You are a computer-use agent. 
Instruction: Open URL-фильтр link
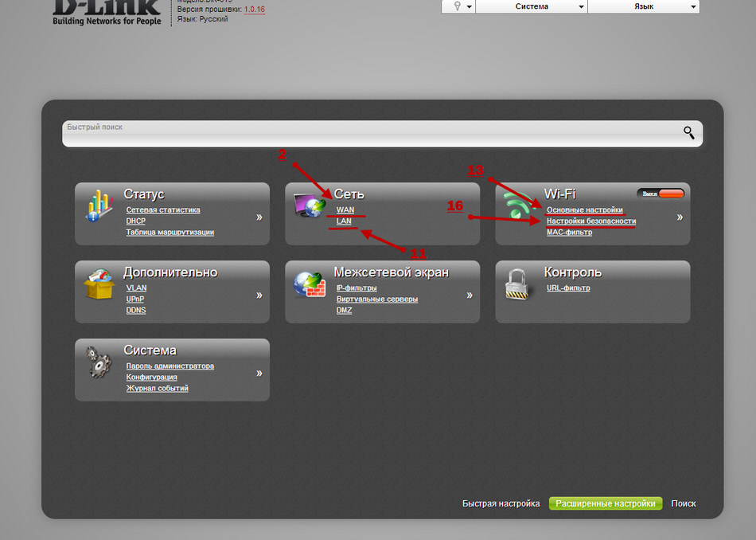568,288
